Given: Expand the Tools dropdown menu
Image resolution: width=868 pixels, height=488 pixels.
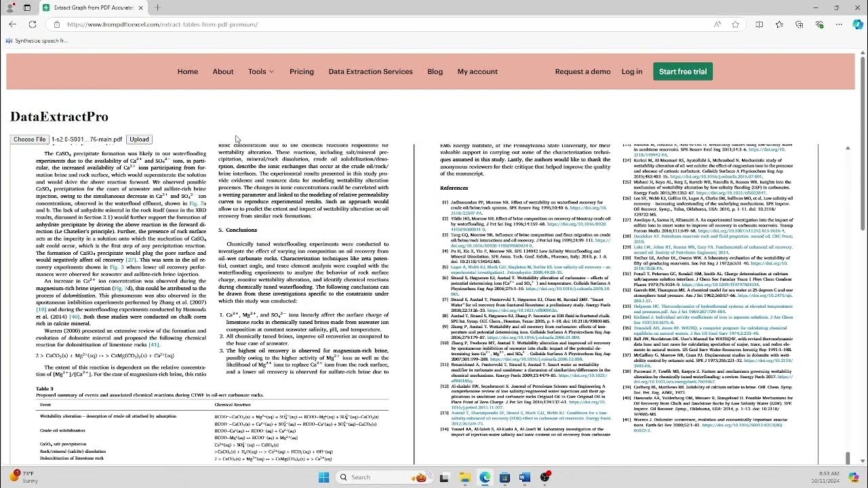Looking at the screenshot, I should pyautogui.click(x=261, y=72).
